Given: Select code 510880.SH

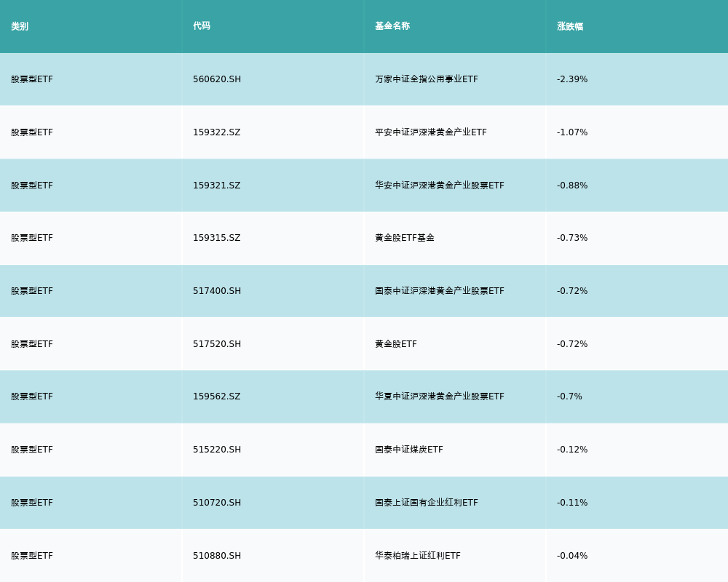Looking at the screenshot, I should tap(217, 556).
